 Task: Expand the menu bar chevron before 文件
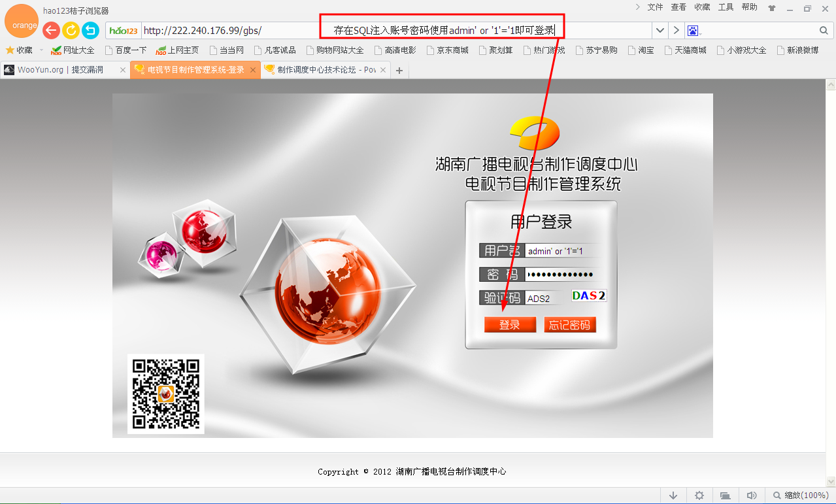pyautogui.click(x=638, y=7)
